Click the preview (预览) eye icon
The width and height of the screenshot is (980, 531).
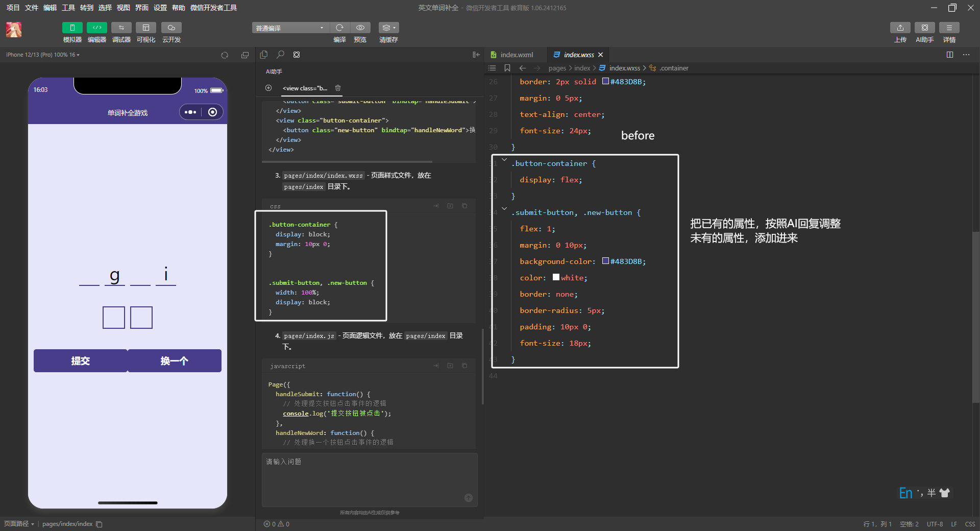pyautogui.click(x=360, y=28)
